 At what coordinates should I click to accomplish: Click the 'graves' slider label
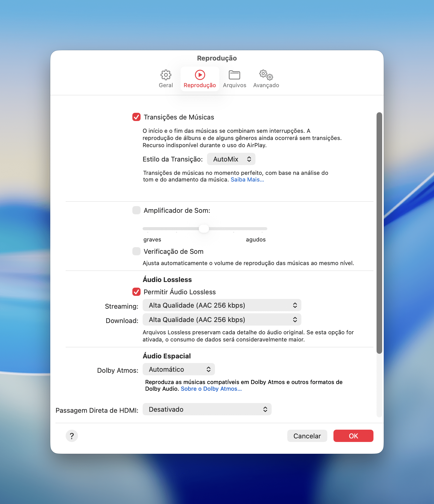pos(152,239)
